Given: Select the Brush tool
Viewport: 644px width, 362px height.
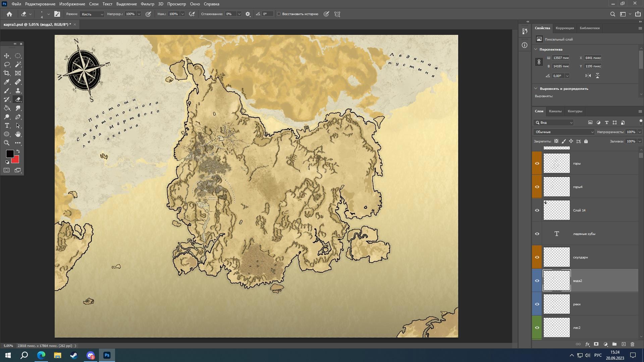Looking at the screenshot, I should tap(7, 91).
